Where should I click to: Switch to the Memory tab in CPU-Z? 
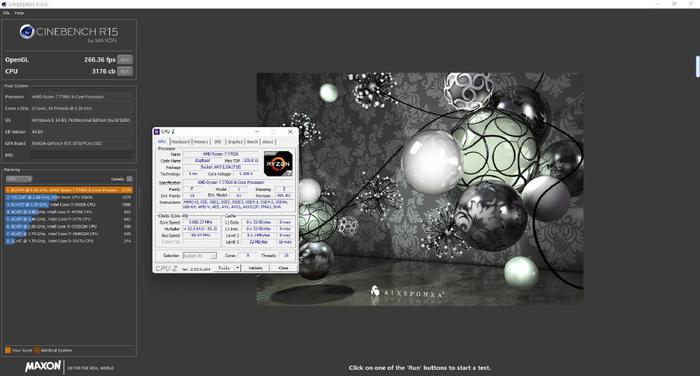click(201, 142)
